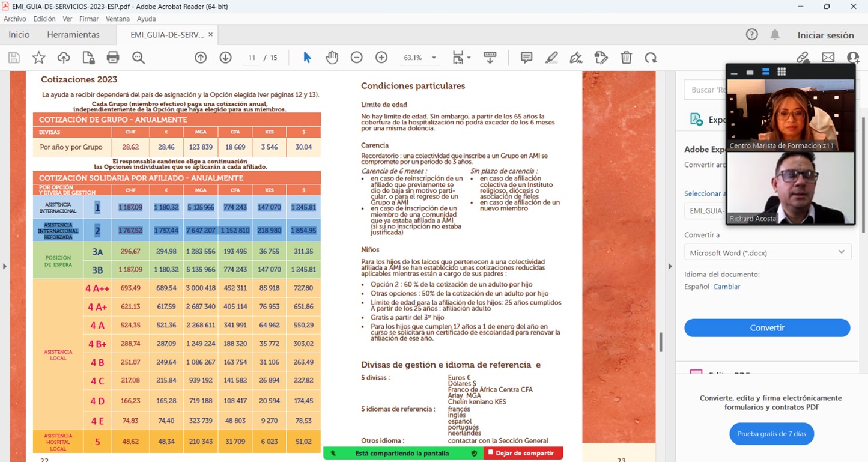The image size is (868, 462).
Task: Activate the selection arrow tool
Action: 307,58
